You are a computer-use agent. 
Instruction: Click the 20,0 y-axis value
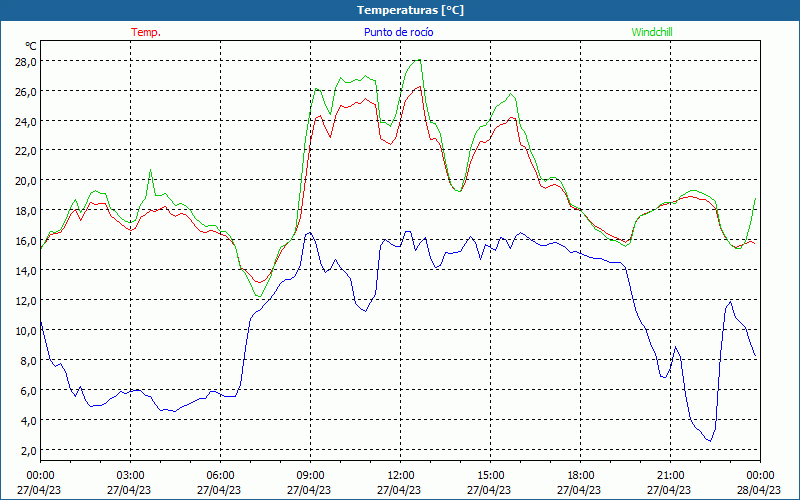[25, 181]
